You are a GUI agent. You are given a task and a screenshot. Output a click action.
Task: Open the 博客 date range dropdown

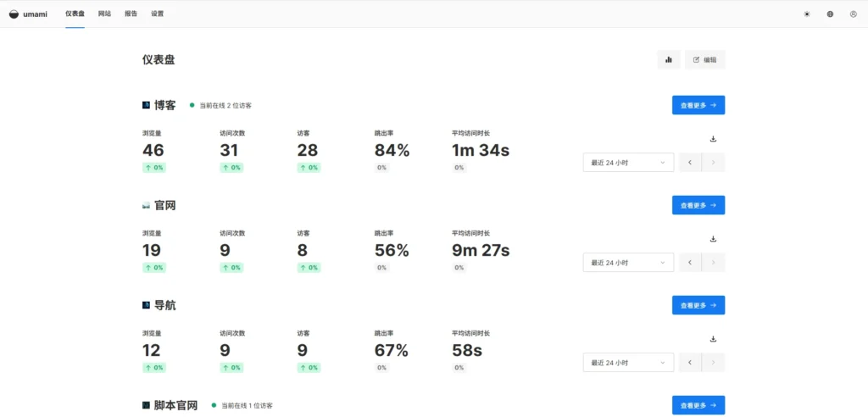tap(628, 163)
